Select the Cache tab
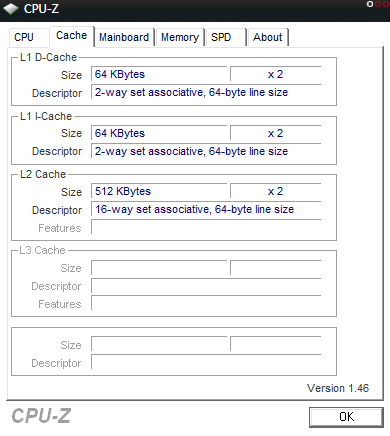 tap(72, 36)
